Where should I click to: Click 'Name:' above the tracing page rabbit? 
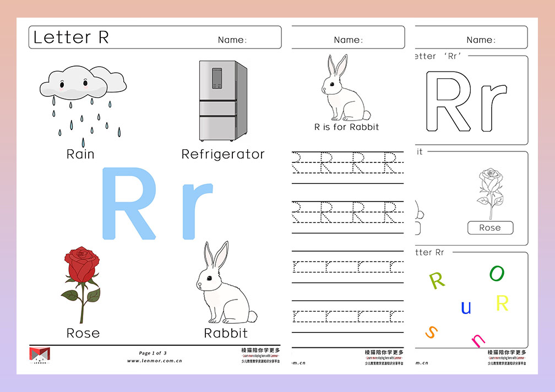(349, 40)
